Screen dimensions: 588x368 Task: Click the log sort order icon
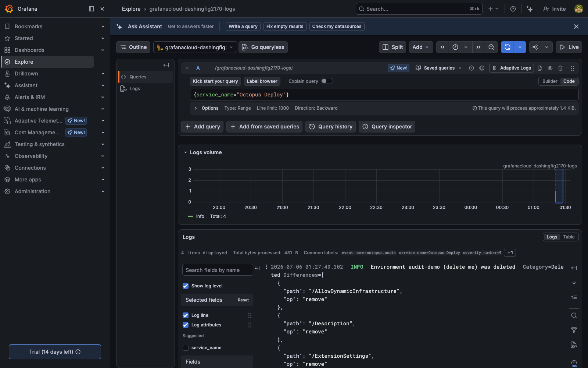574,297
